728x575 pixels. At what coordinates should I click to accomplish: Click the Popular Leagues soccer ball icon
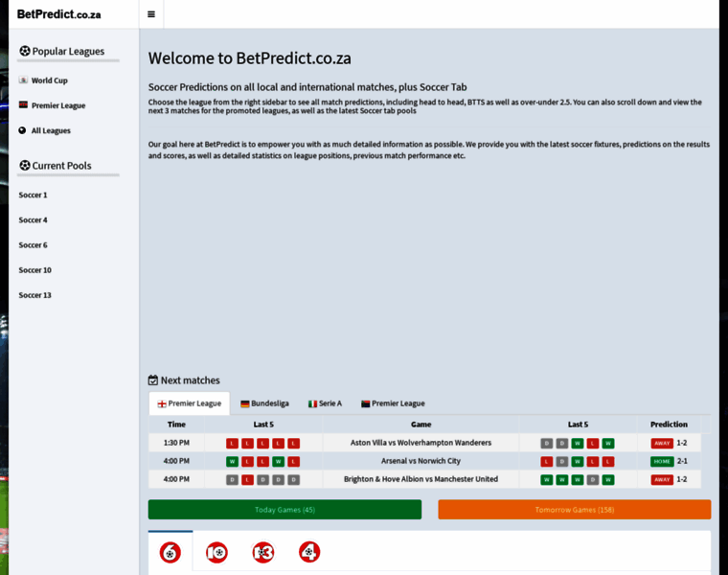coord(25,51)
